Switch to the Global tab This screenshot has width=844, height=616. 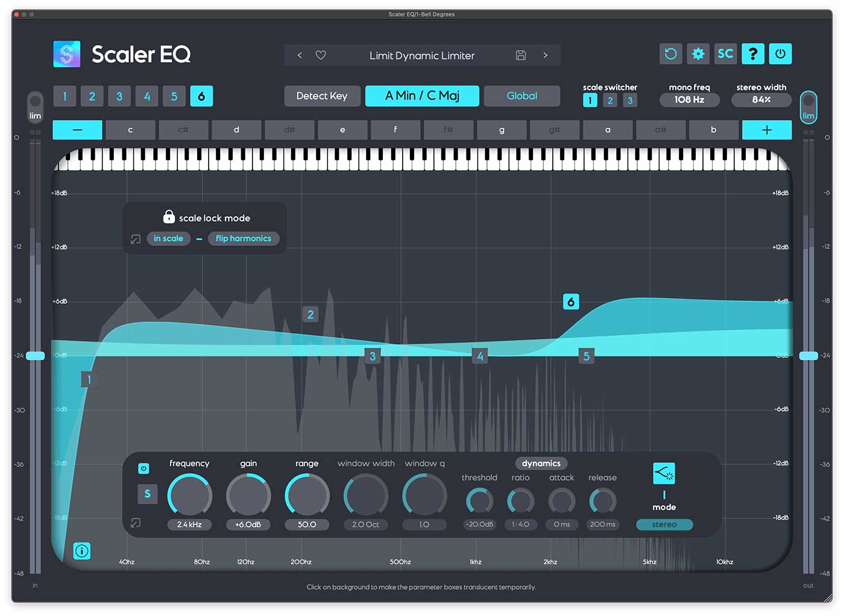point(522,95)
